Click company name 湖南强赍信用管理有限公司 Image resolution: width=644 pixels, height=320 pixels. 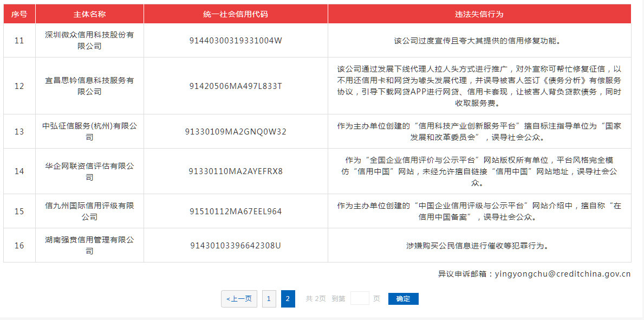tap(89, 245)
